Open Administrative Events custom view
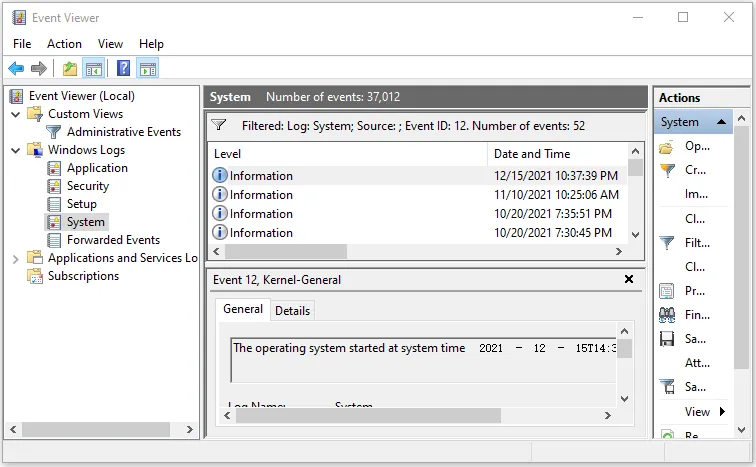The image size is (756, 467). coord(124,132)
